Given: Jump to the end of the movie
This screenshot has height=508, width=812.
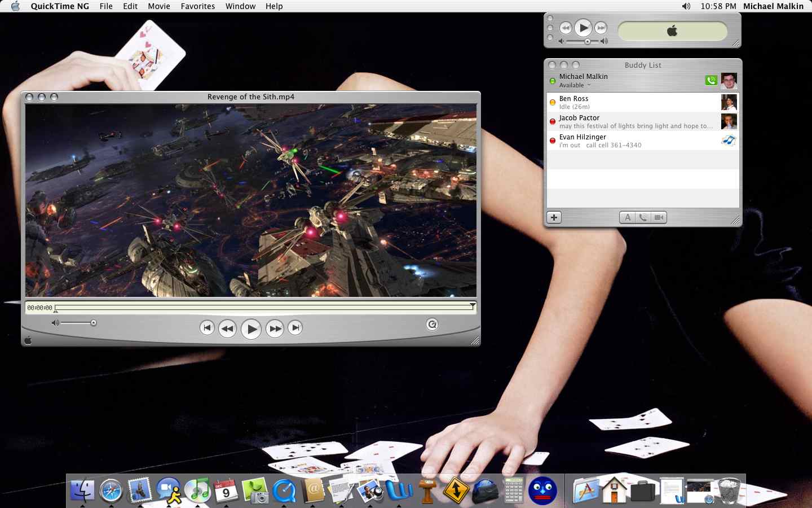Looking at the screenshot, I should tap(295, 327).
